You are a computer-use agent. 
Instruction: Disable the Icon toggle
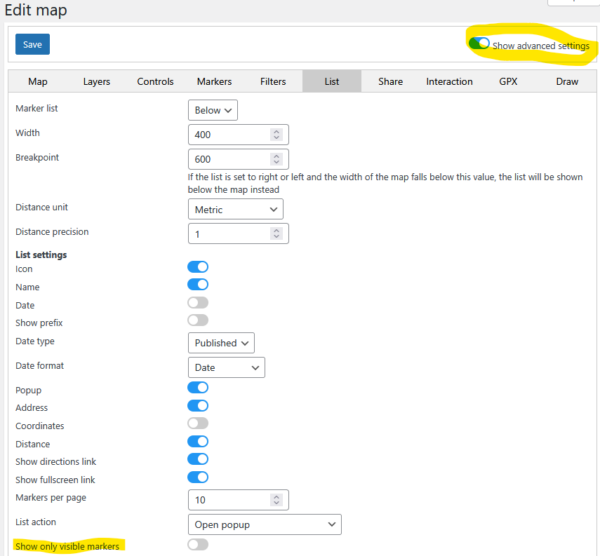tap(198, 267)
